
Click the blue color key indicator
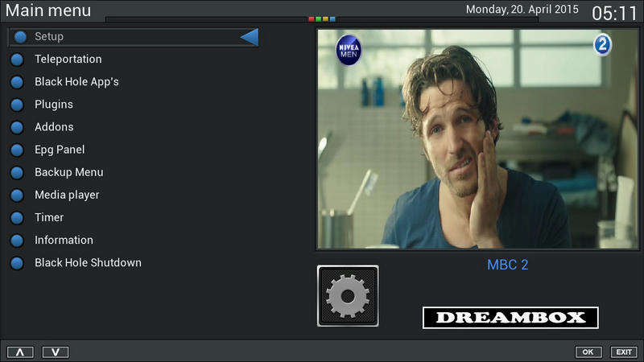332,19
